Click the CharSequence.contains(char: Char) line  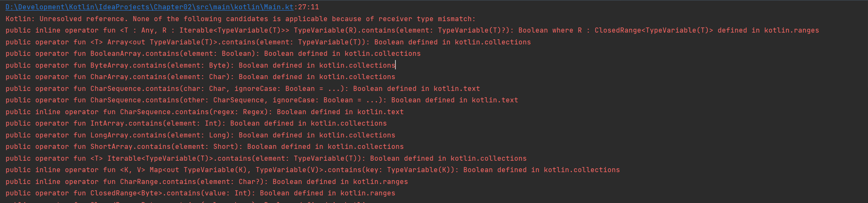tap(242, 89)
